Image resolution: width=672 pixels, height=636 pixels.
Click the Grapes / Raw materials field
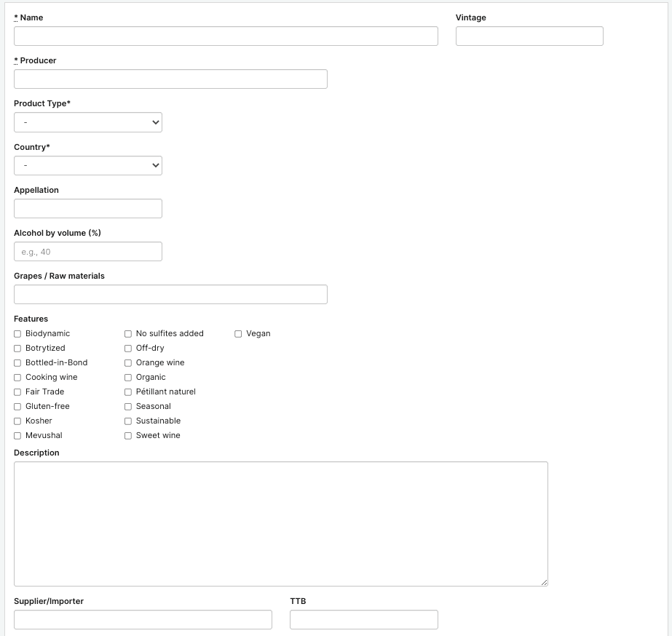pos(170,295)
